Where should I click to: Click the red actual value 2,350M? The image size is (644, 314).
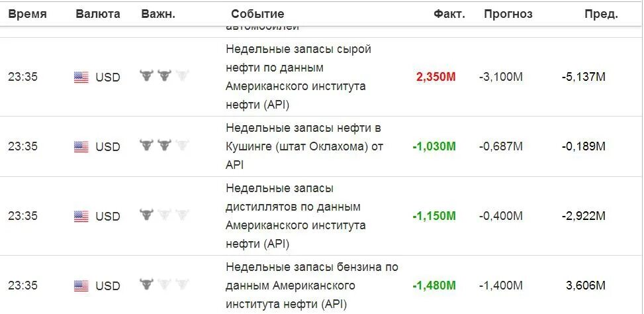436,77
